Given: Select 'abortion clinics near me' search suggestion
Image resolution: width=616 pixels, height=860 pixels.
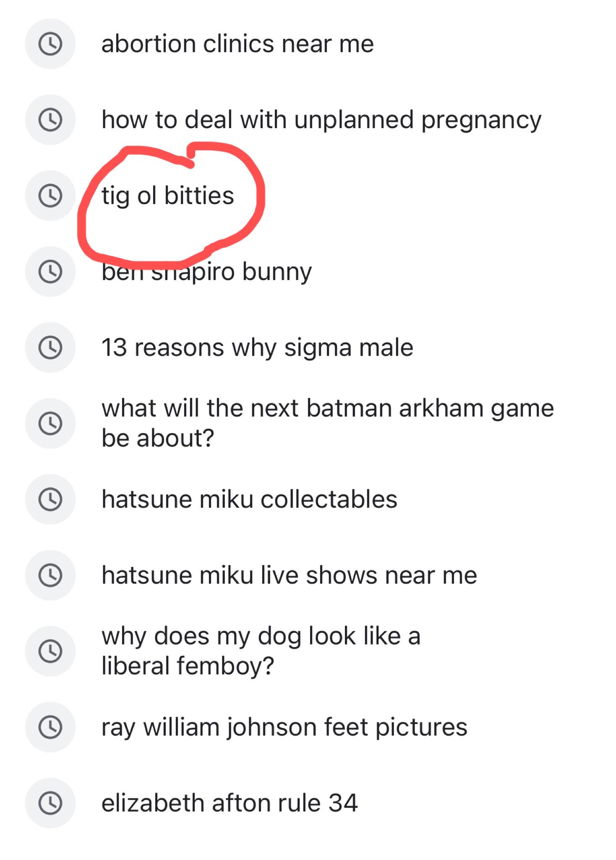Looking at the screenshot, I should [x=238, y=44].
